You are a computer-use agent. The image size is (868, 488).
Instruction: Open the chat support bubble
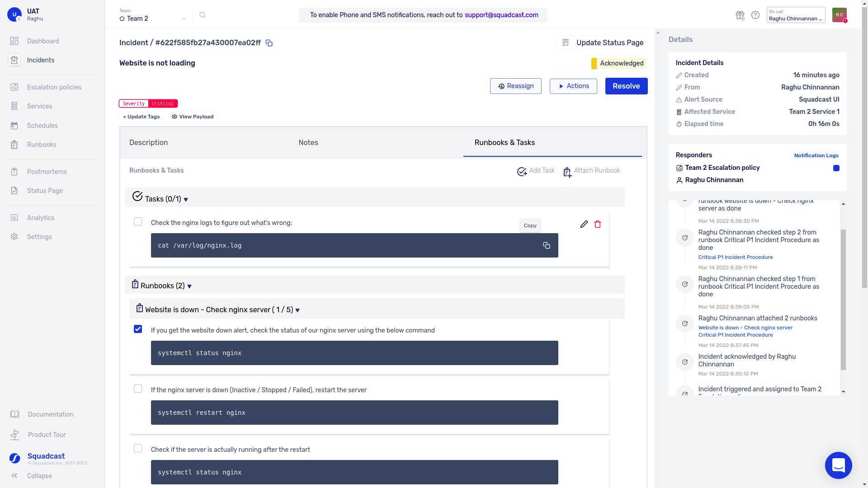[839, 465]
